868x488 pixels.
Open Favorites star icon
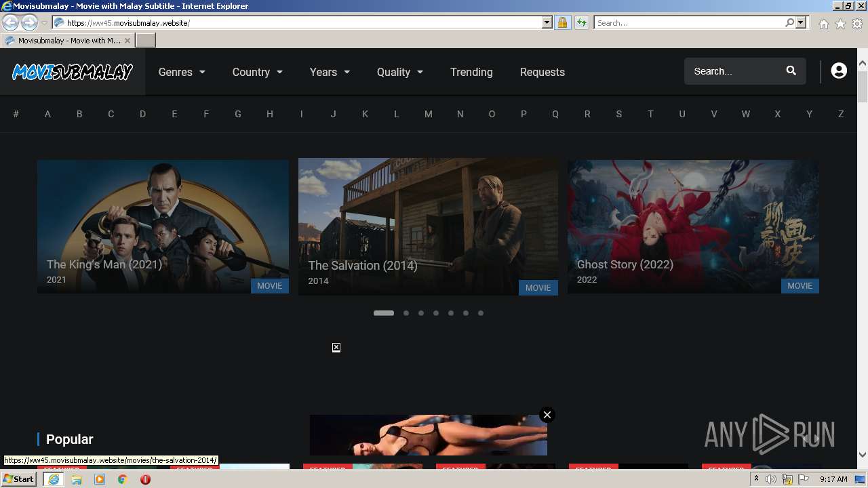click(840, 24)
